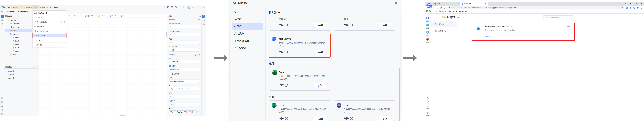The image size is (644, 121).
Task: Expand the 全局变量 tree node
Action: pyautogui.click(x=7, y=71)
